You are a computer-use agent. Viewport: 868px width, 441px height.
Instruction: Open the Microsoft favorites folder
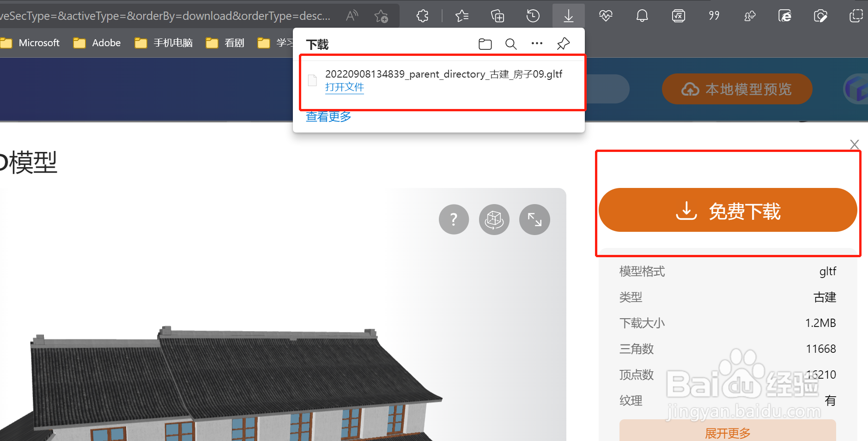39,42
